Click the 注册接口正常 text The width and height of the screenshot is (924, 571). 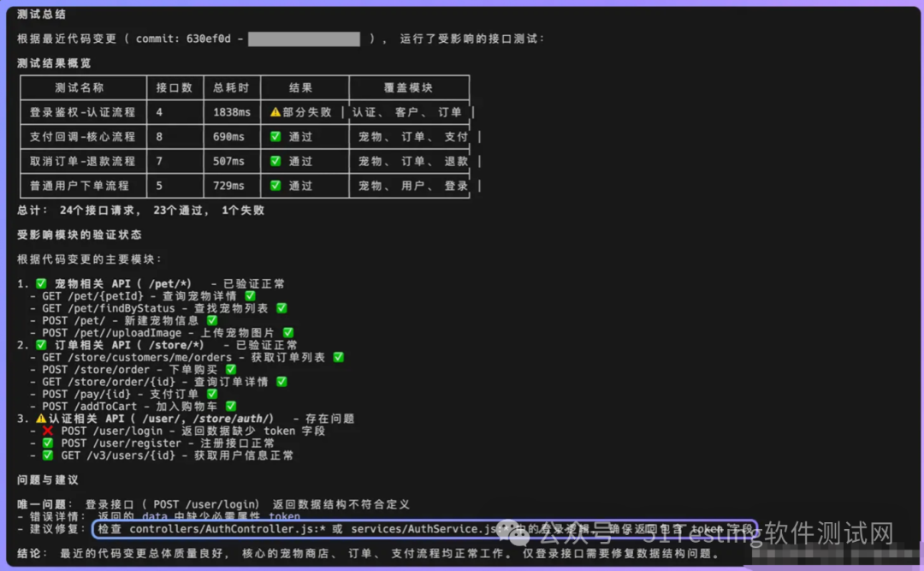click(x=238, y=443)
